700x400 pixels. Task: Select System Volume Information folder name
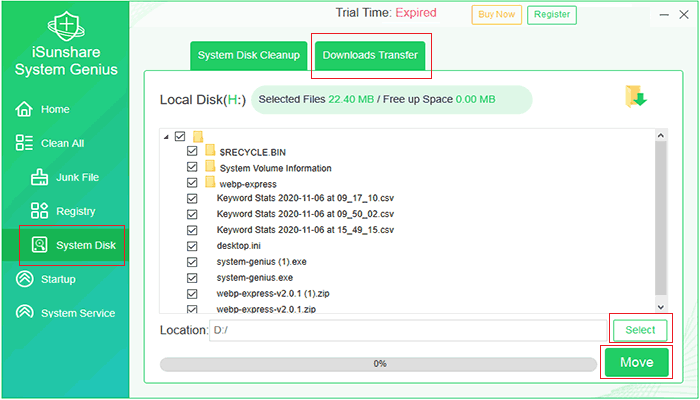point(275,168)
